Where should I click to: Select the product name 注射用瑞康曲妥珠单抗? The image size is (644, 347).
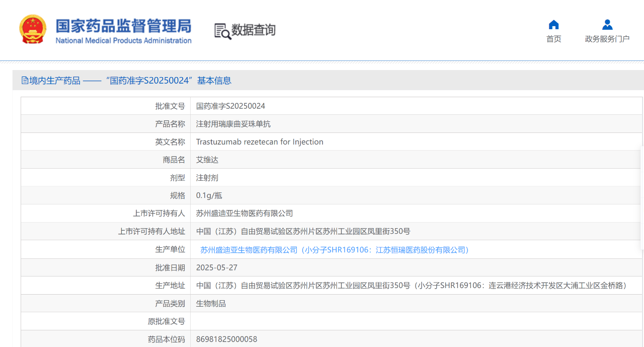click(x=233, y=124)
